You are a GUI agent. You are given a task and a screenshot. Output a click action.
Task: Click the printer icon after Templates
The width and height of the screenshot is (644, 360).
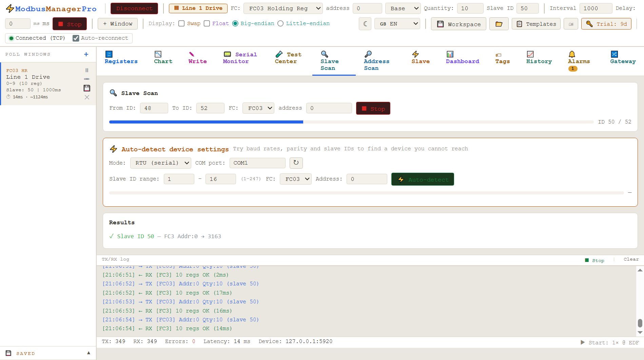(571, 24)
